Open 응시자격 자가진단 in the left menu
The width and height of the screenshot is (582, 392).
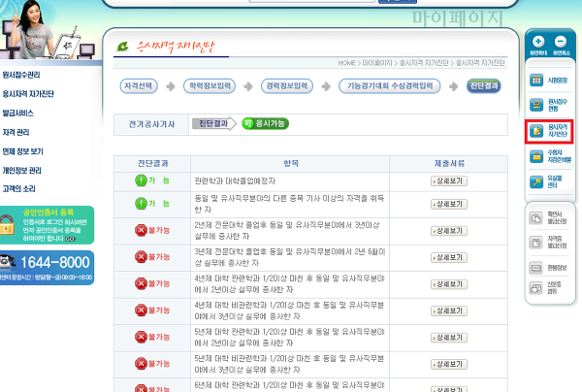28,94
